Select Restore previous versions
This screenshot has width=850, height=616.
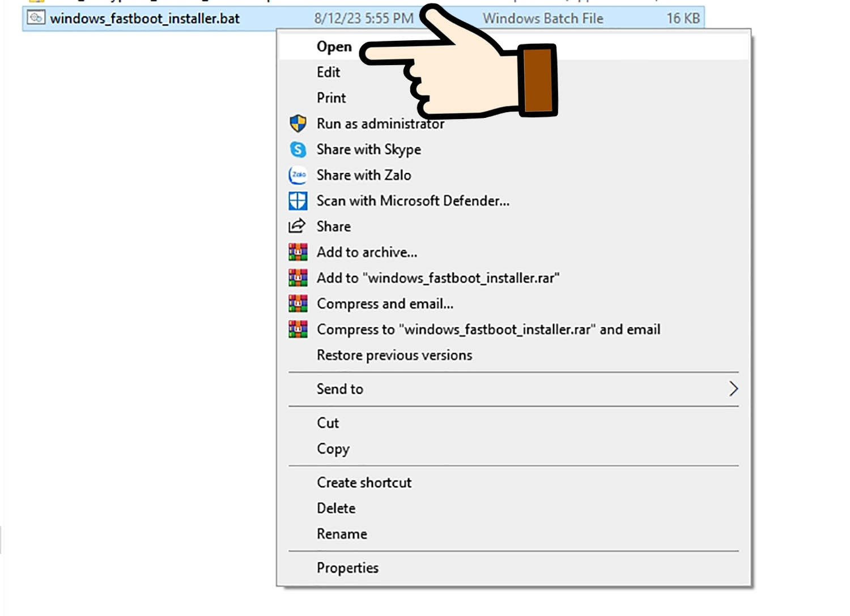pyautogui.click(x=513, y=355)
